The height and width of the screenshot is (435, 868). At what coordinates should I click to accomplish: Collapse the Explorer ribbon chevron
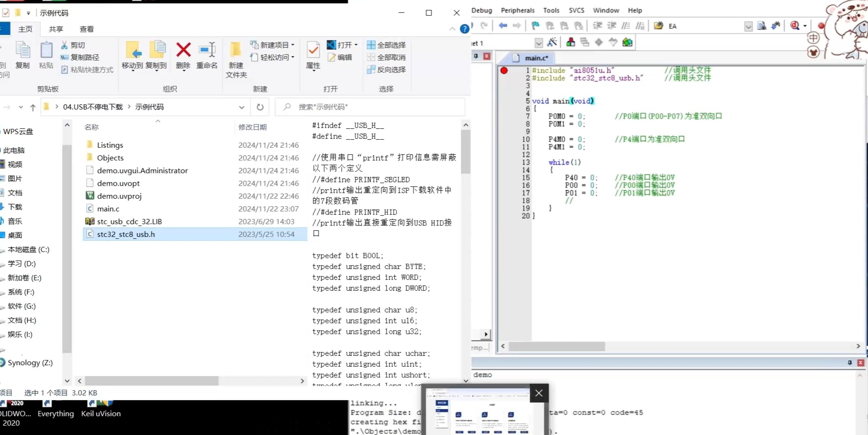point(452,29)
